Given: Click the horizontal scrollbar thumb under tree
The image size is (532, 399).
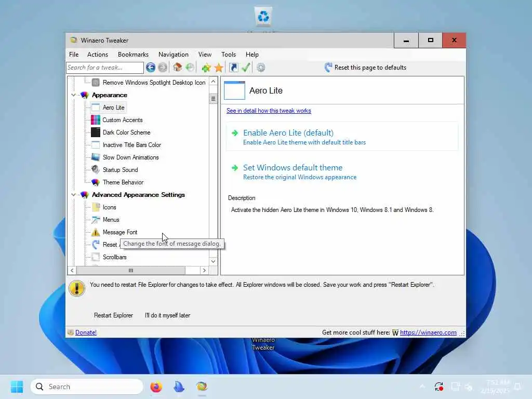Looking at the screenshot, I should point(131,270).
